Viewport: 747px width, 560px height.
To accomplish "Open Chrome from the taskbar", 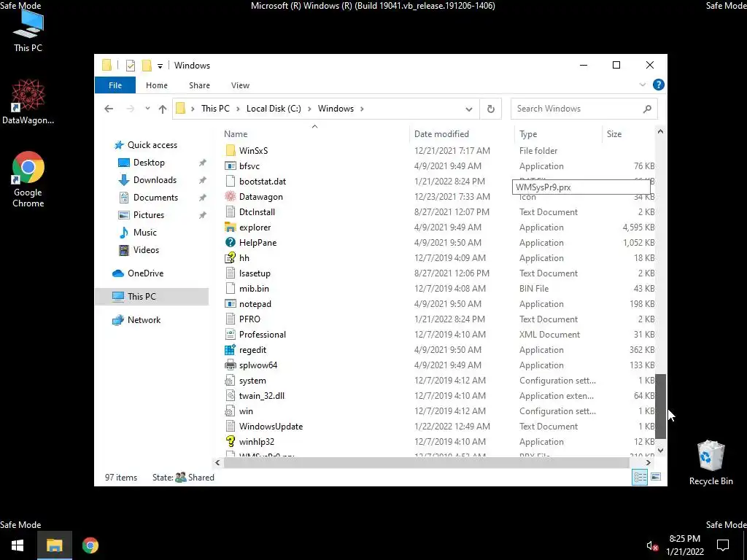I will pyautogui.click(x=90, y=545).
